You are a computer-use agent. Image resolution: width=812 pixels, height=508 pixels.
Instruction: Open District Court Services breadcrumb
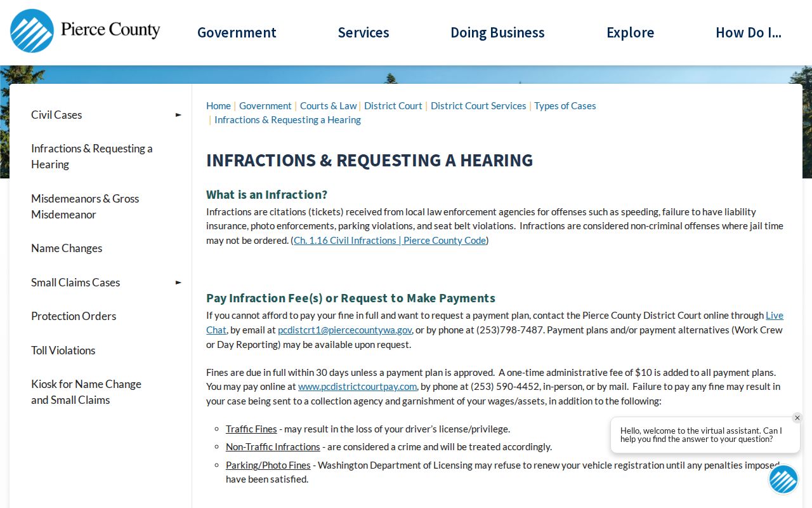pos(478,106)
